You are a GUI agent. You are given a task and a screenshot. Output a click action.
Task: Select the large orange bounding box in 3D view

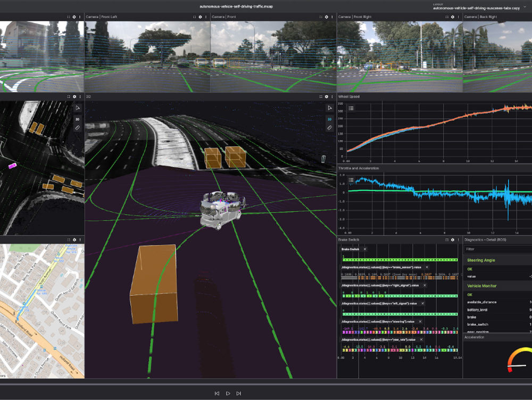154,284
